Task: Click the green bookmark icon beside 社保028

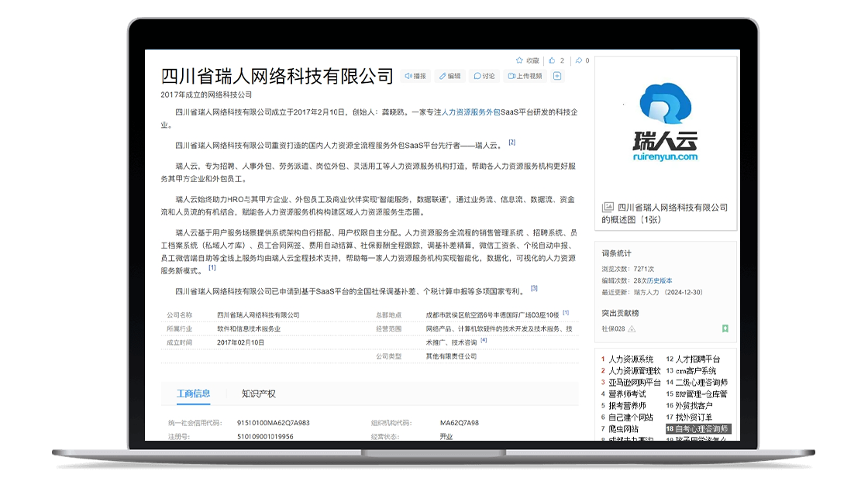Action: point(725,328)
